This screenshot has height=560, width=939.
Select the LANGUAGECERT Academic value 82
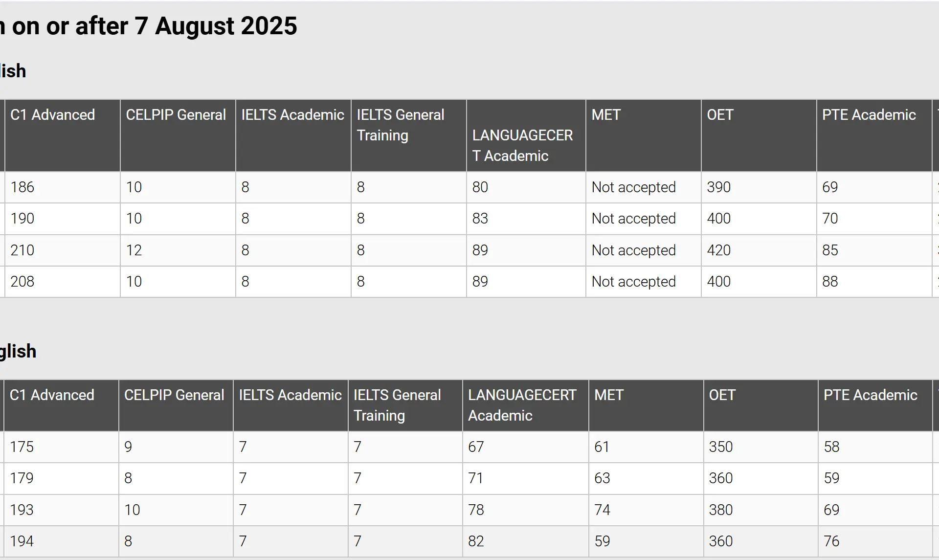[476, 541]
